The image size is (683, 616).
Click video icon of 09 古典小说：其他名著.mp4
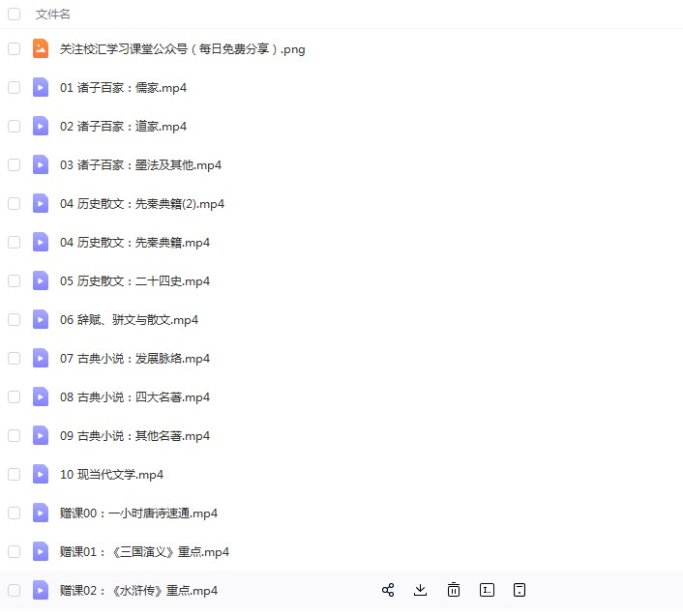(41, 435)
